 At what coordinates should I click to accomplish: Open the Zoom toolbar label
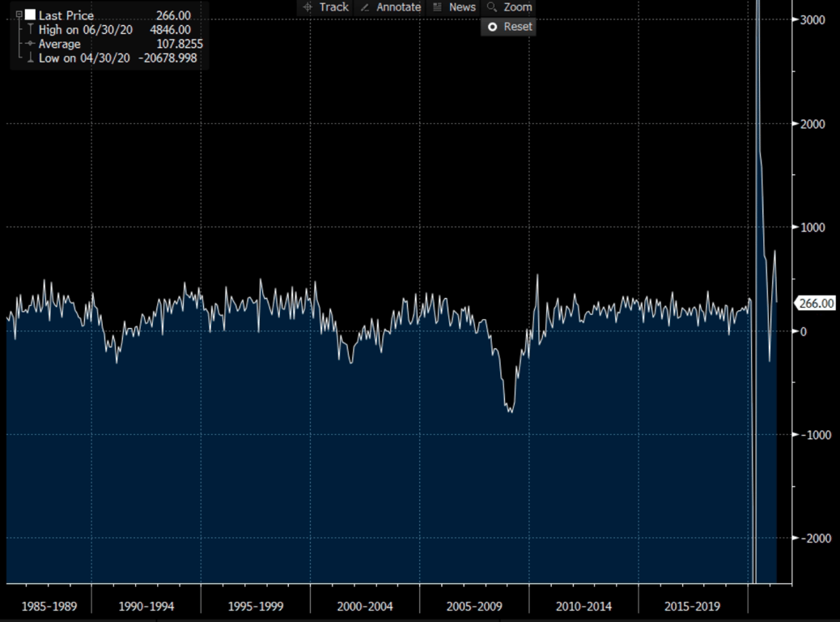517,7
